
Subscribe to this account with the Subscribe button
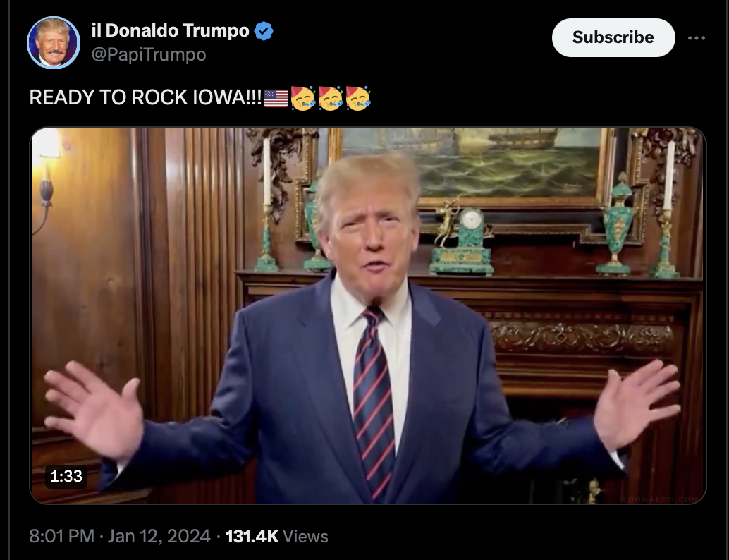point(613,37)
